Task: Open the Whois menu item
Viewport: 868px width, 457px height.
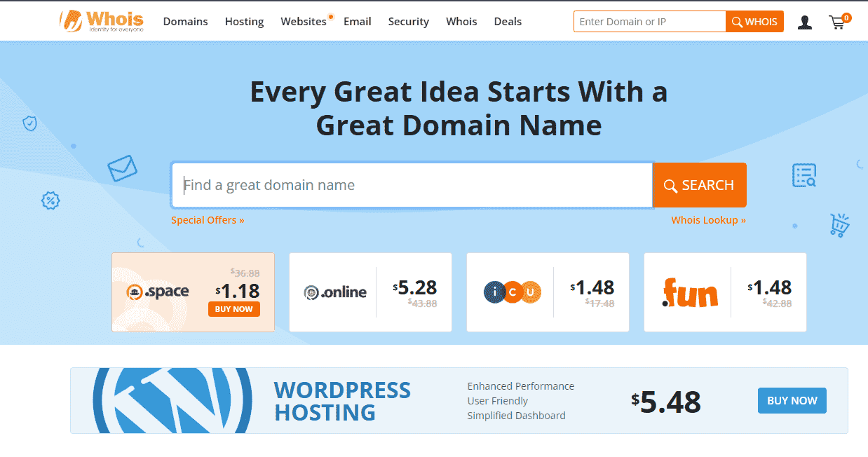Action: pyautogui.click(x=461, y=22)
